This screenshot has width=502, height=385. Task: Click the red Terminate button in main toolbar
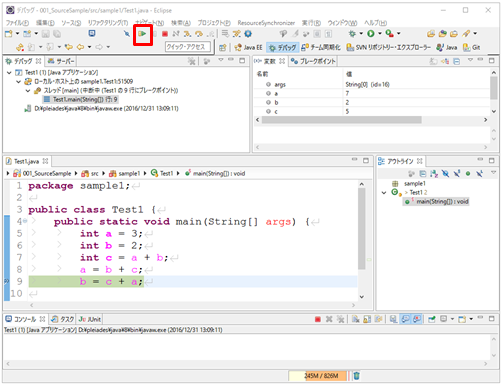(165, 34)
